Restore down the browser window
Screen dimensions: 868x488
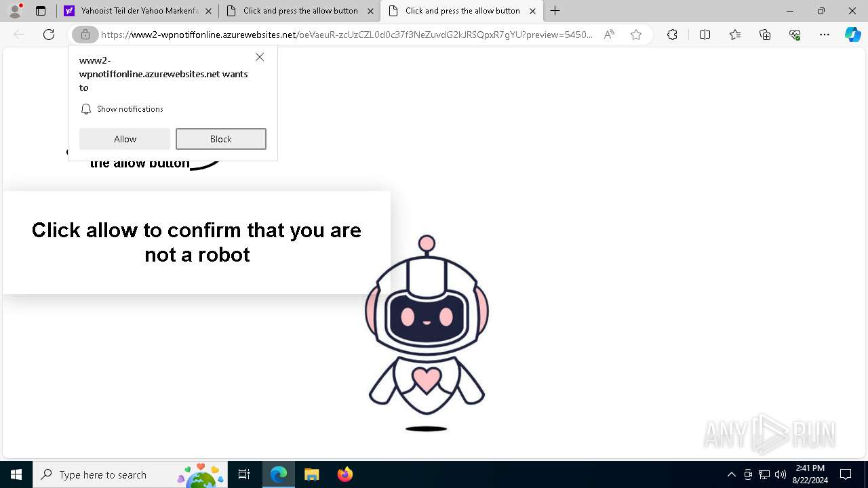click(x=821, y=11)
